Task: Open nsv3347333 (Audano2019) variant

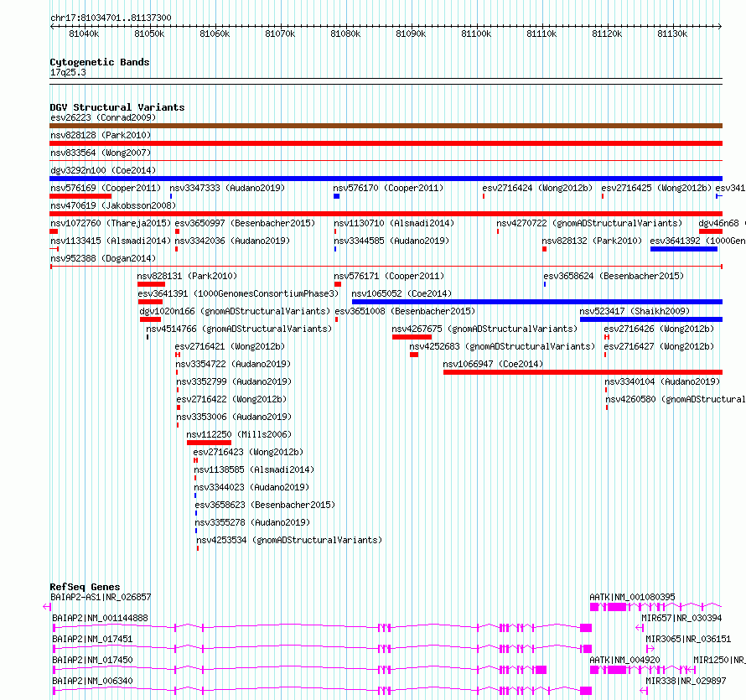Action: click(x=227, y=188)
